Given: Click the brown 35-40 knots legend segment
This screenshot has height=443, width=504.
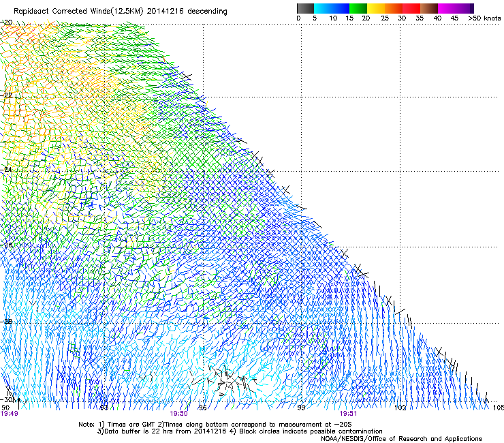Looking at the screenshot, I should click(429, 8).
